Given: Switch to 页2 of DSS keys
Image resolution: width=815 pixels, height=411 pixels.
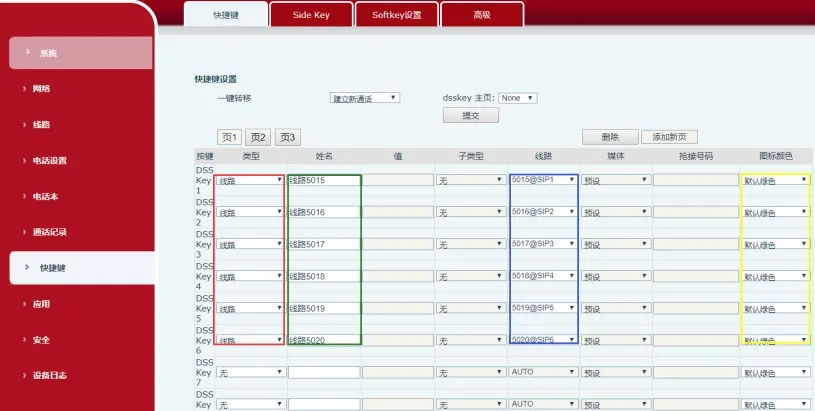Looking at the screenshot, I should [259, 137].
